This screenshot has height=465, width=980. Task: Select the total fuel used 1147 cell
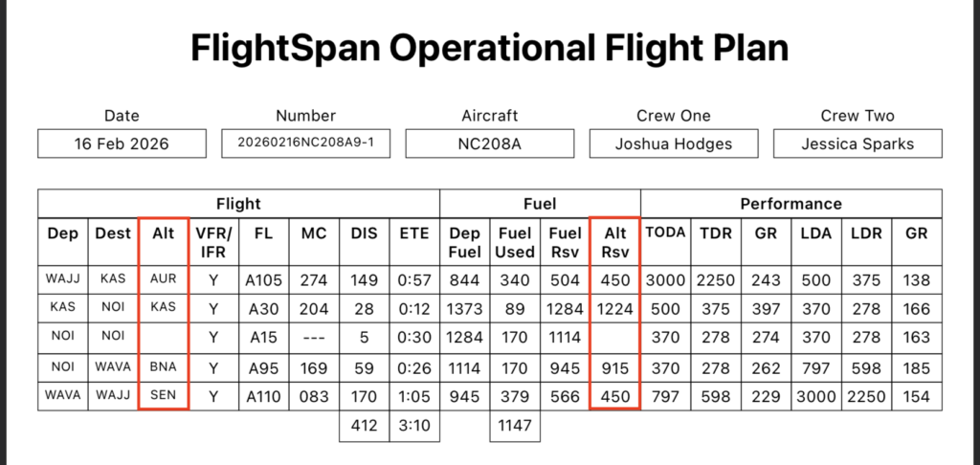[515, 426]
